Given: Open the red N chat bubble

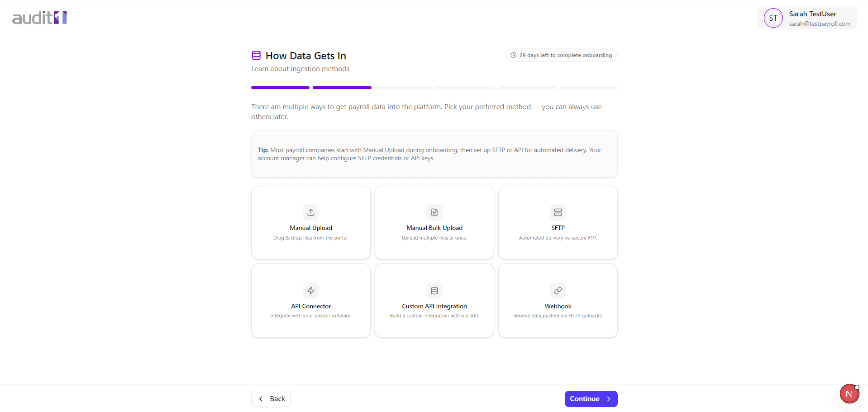Looking at the screenshot, I should point(849,394).
